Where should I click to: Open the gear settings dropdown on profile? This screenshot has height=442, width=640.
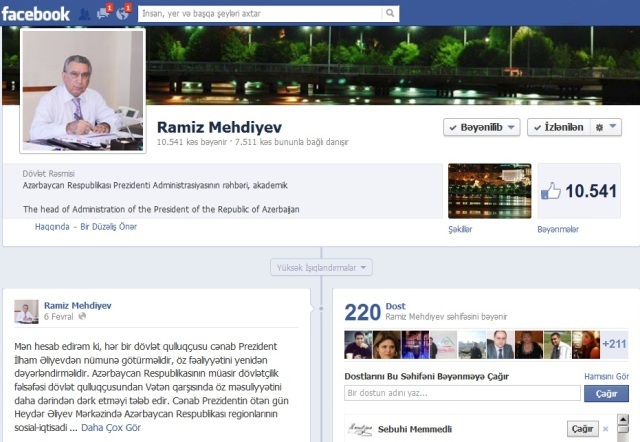(x=605, y=128)
